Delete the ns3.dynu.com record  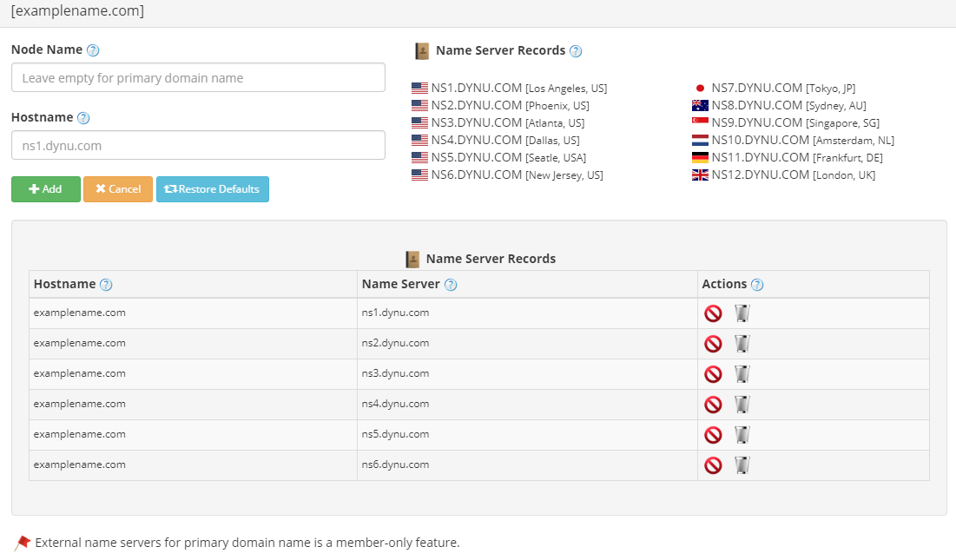(x=742, y=374)
